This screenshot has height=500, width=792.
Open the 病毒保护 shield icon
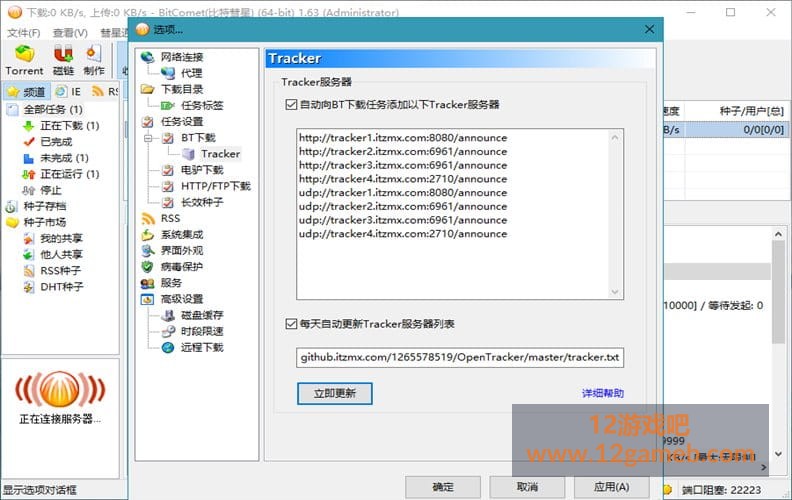(147, 267)
